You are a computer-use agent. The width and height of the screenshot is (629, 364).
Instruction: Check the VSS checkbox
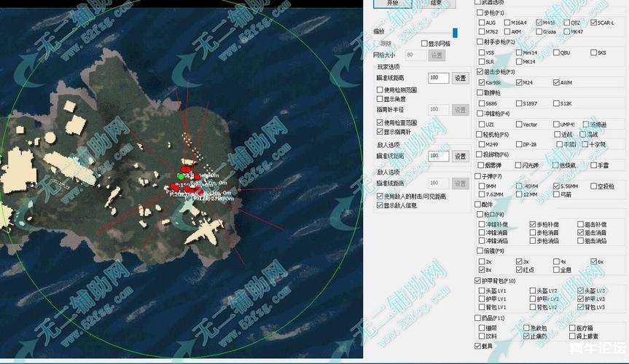(x=482, y=52)
